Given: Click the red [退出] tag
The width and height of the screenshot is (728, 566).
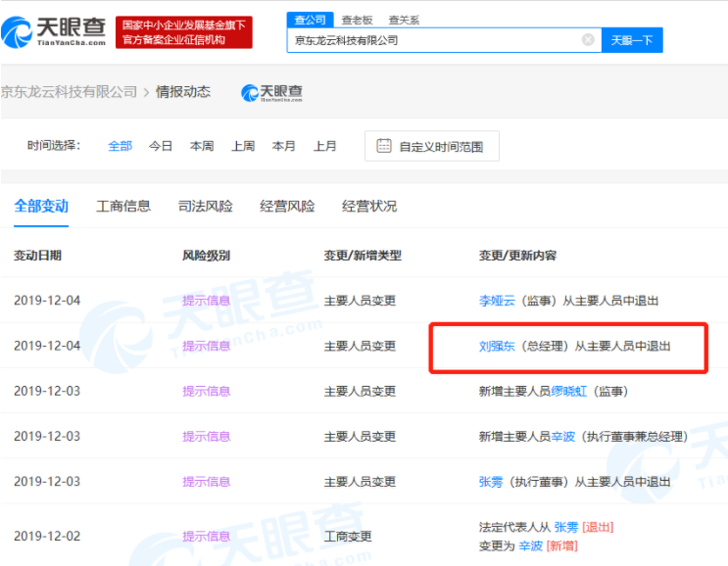Looking at the screenshot, I should tap(598, 528).
